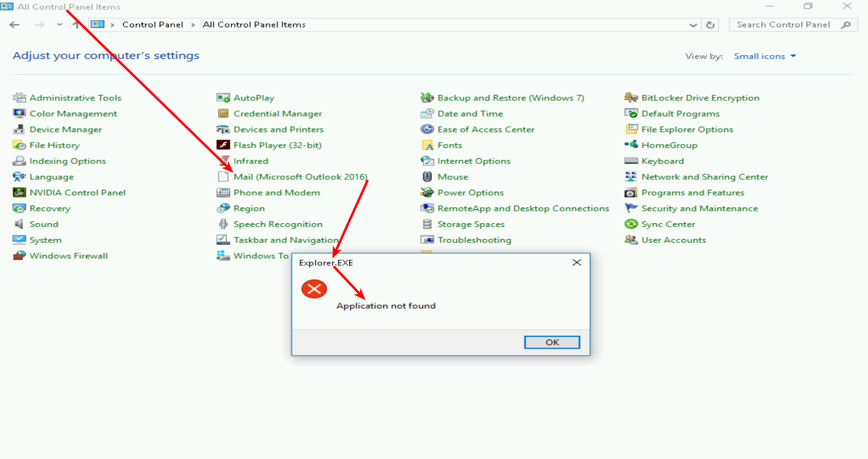Viewport: 868px width, 459px height.
Task: Open Storage Spaces settings
Action: 471,224
